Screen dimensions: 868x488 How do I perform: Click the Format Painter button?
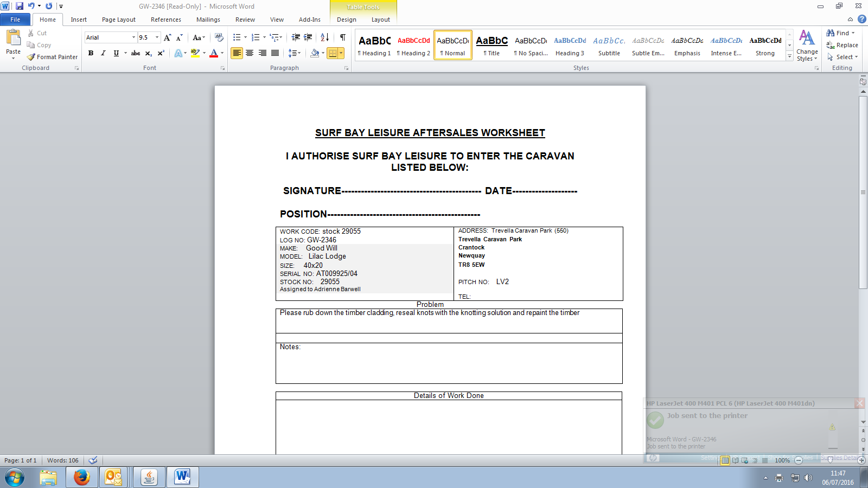[53, 57]
